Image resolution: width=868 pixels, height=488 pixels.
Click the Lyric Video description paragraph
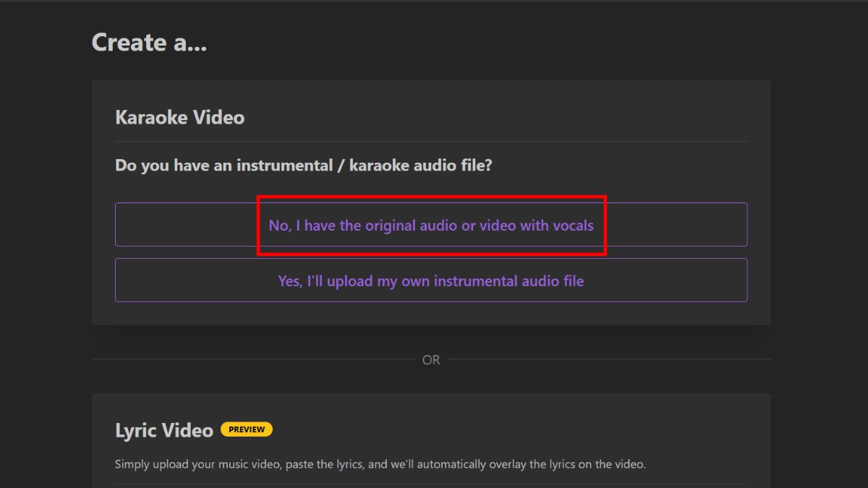click(x=380, y=464)
